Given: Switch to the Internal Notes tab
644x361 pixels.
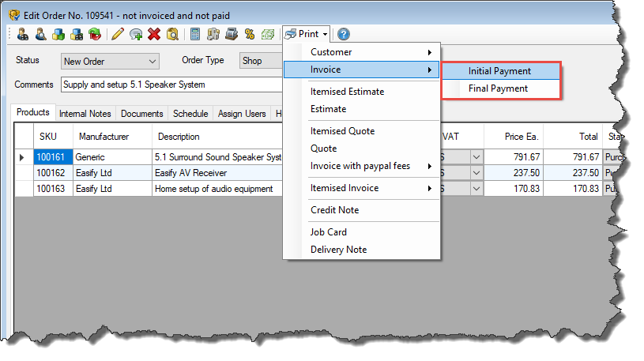Looking at the screenshot, I should click(x=85, y=114).
